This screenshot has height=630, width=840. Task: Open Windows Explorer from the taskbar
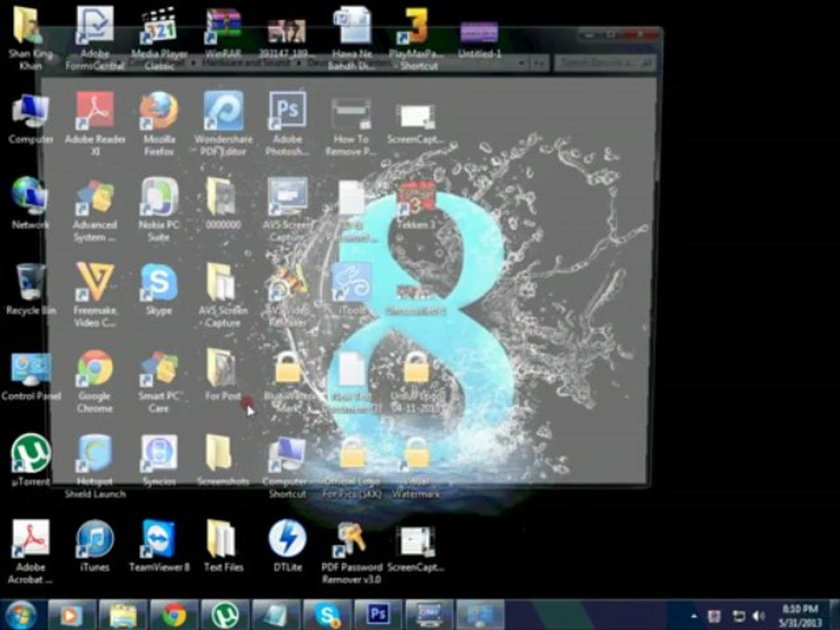point(122,615)
